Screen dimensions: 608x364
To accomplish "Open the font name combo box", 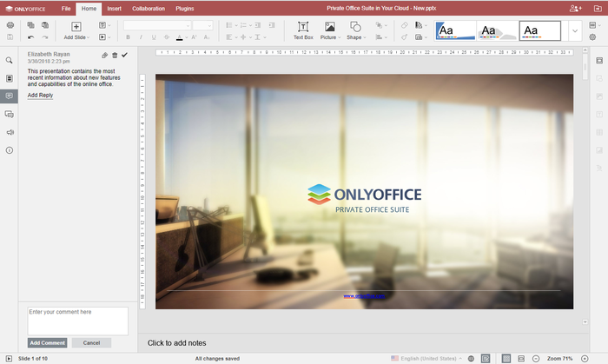I will [x=157, y=25].
